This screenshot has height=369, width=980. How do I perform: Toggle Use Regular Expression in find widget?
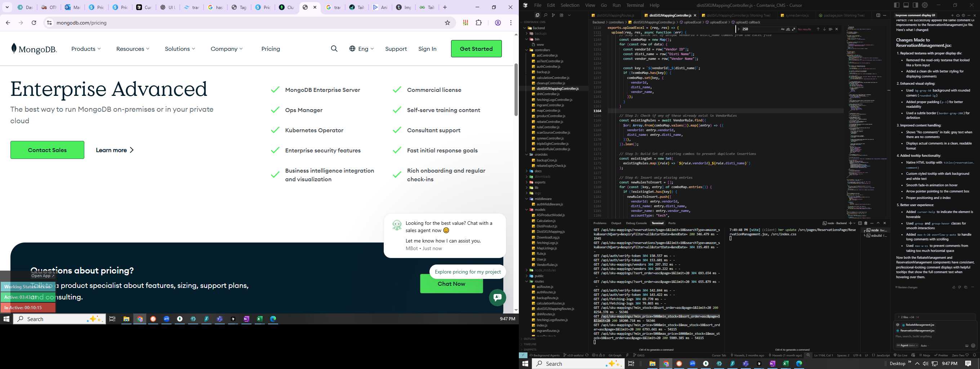pyautogui.click(x=794, y=29)
